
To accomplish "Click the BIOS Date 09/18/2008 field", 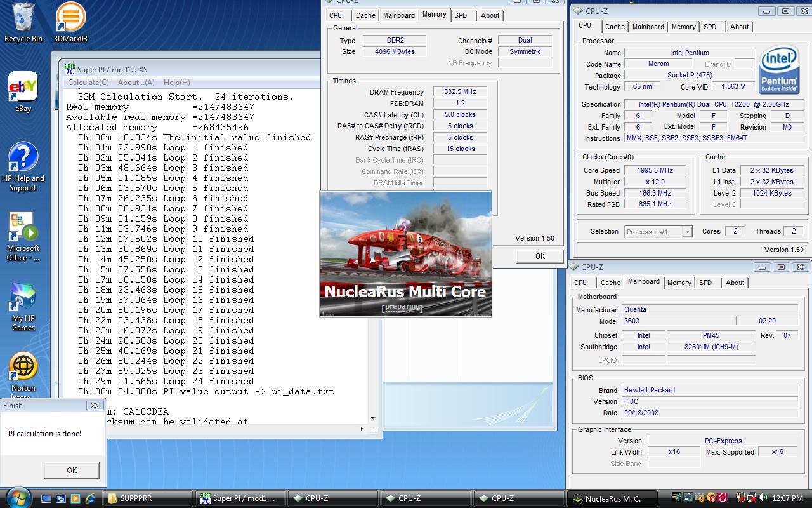I will (x=709, y=413).
